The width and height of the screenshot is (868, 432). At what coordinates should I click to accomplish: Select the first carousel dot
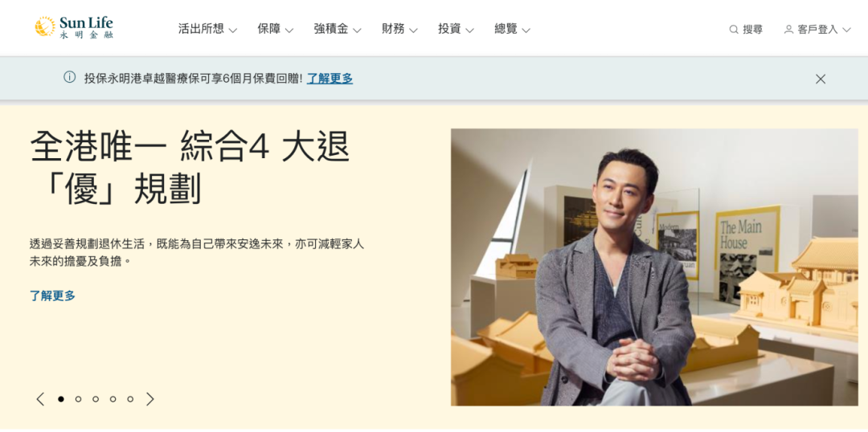coord(61,399)
